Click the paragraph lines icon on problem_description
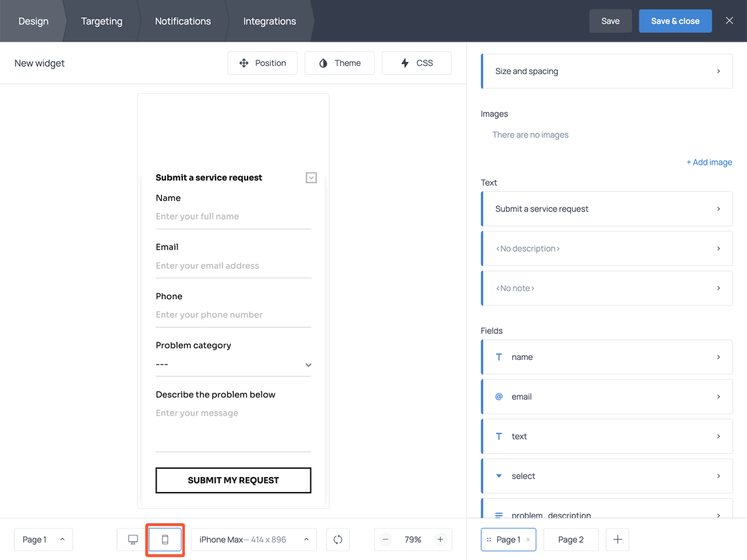The height and width of the screenshot is (560, 747). tap(499, 514)
